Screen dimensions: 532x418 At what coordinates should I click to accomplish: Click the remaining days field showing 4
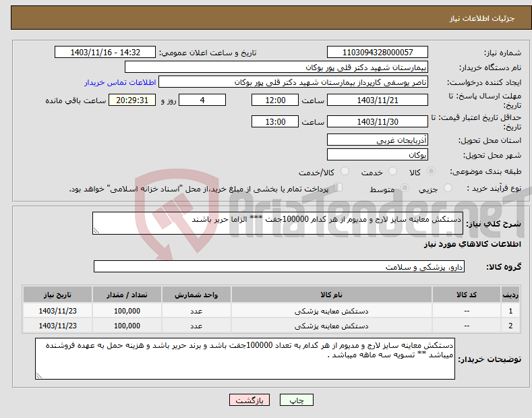[x=202, y=100]
